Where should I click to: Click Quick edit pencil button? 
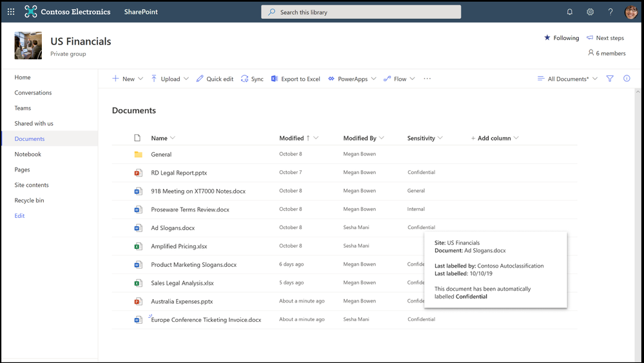click(x=215, y=79)
